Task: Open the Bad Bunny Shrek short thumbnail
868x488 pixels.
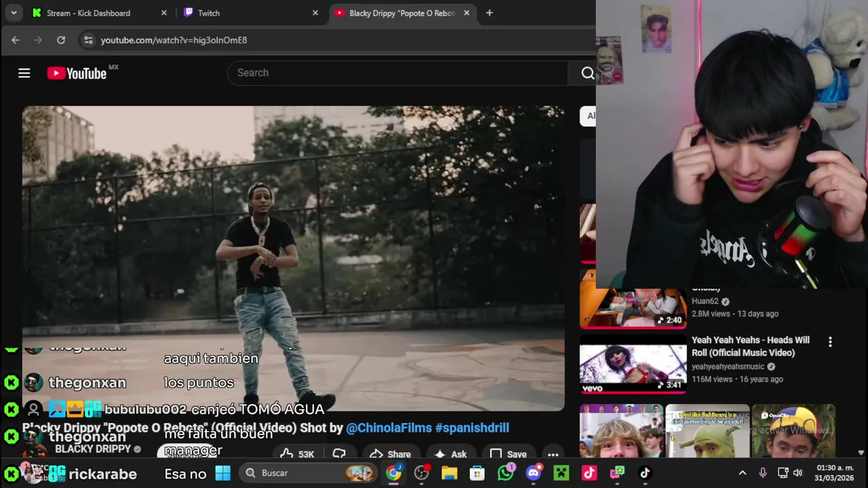Action: coord(707,431)
